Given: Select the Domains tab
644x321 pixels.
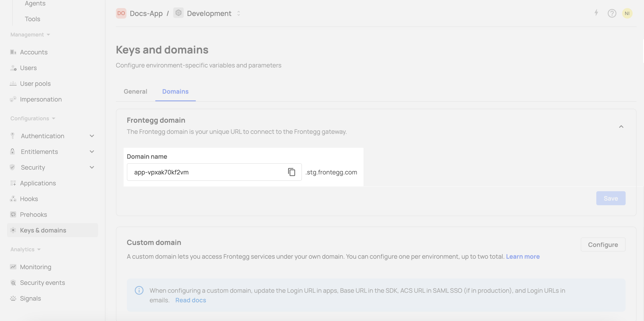Looking at the screenshot, I should 175,91.
